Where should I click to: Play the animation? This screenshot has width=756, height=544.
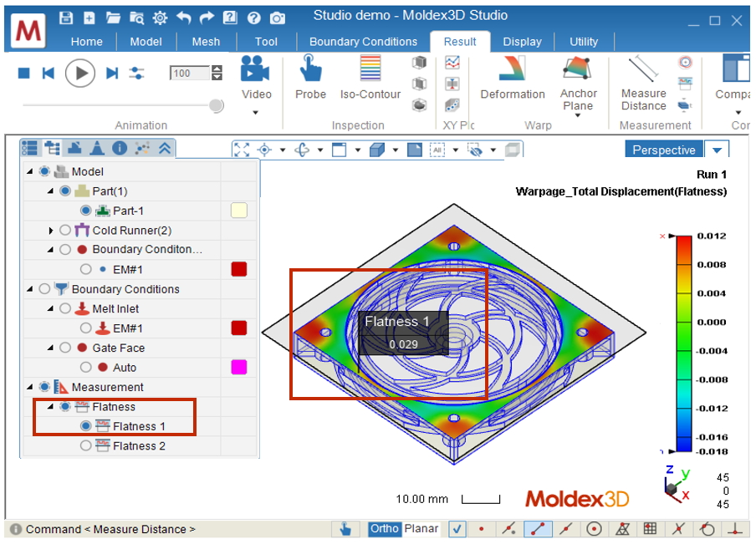coord(80,74)
